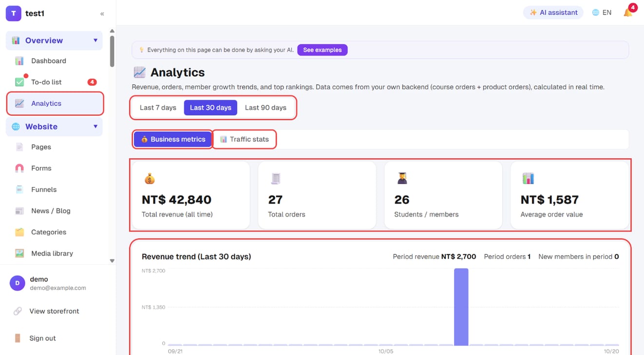This screenshot has height=355, width=644.
Task: Click the globe icon beside EN
Action: (595, 13)
